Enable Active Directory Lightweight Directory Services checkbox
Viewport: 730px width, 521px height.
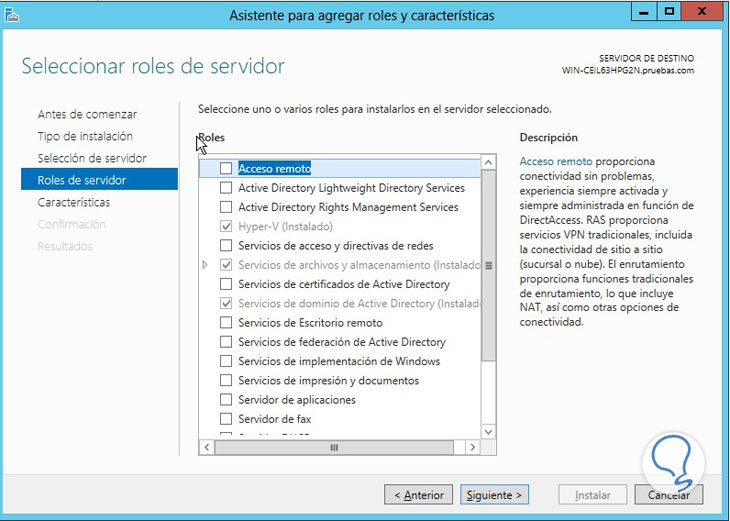226,188
